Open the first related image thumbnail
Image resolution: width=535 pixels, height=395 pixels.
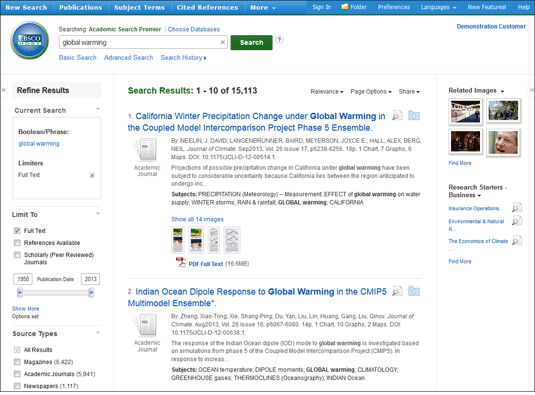(465, 111)
